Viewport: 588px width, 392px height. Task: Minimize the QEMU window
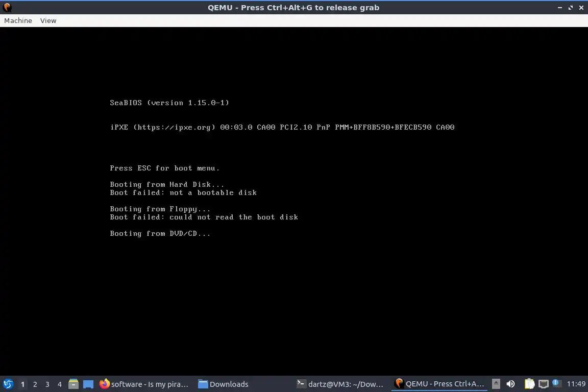pyautogui.click(x=560, y=8)
